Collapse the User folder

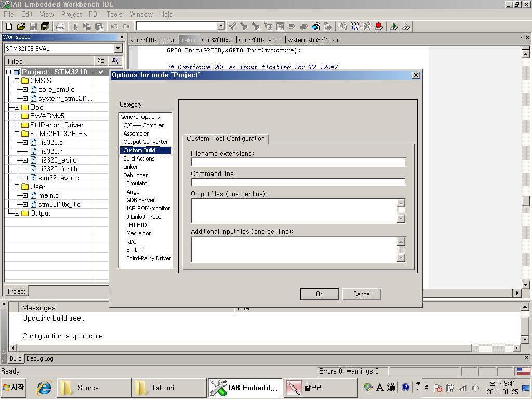pyautogui.click(x=17, y=187)
